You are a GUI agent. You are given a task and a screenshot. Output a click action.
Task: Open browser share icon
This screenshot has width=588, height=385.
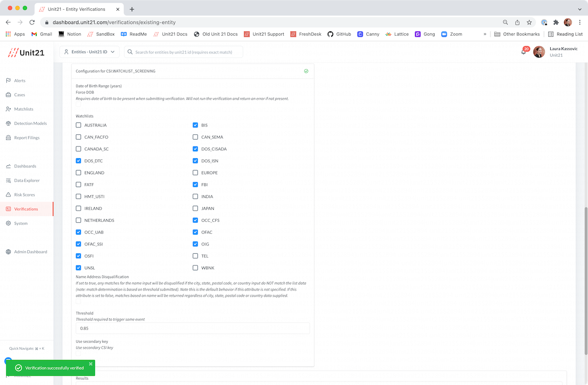click(517, 22)
